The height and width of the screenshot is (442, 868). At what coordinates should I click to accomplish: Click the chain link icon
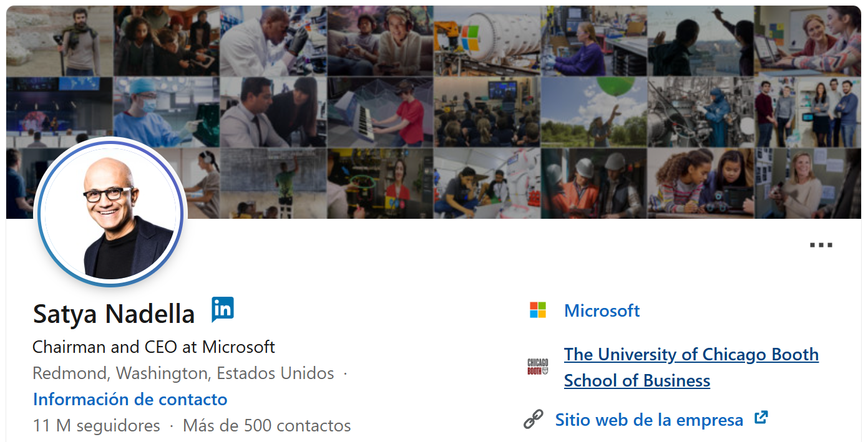tap(533, 420)
